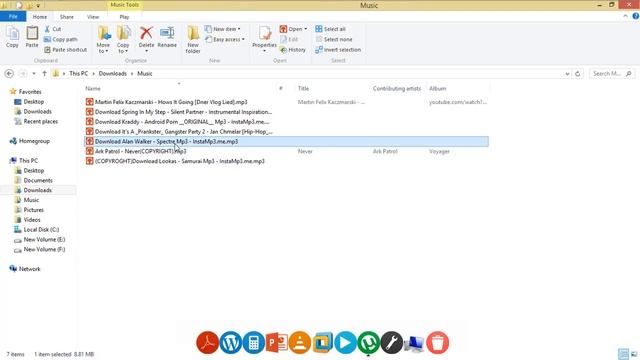
Task: Open the Play tab under Music Tools
Action: pos(124,17)
